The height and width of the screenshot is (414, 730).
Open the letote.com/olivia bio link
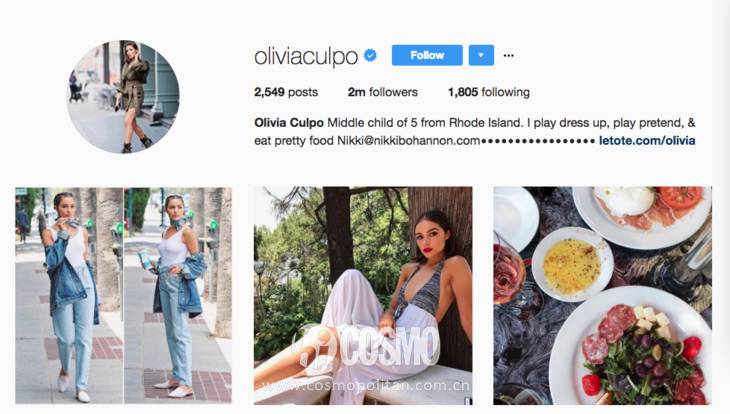pyautogui.click(x=647, y=141)
